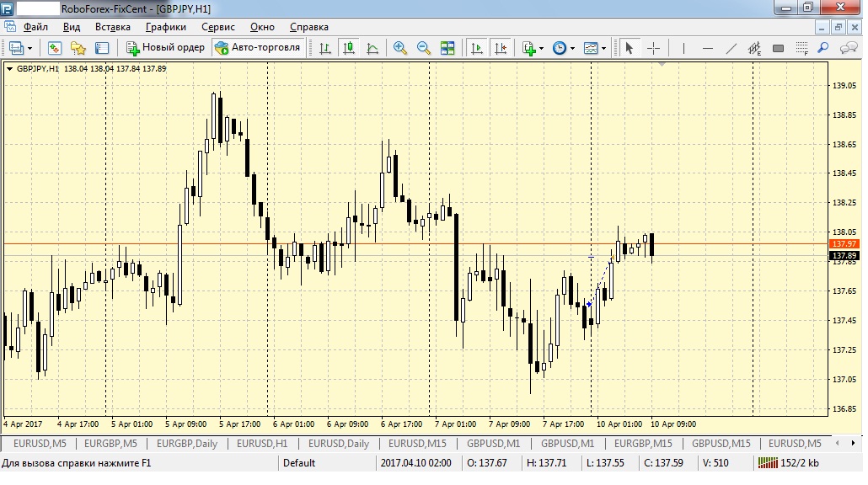This screenshot has width=868, height=485.
Task: Expand the indicators list dropdown arrow
Action: tap(541, 49)
